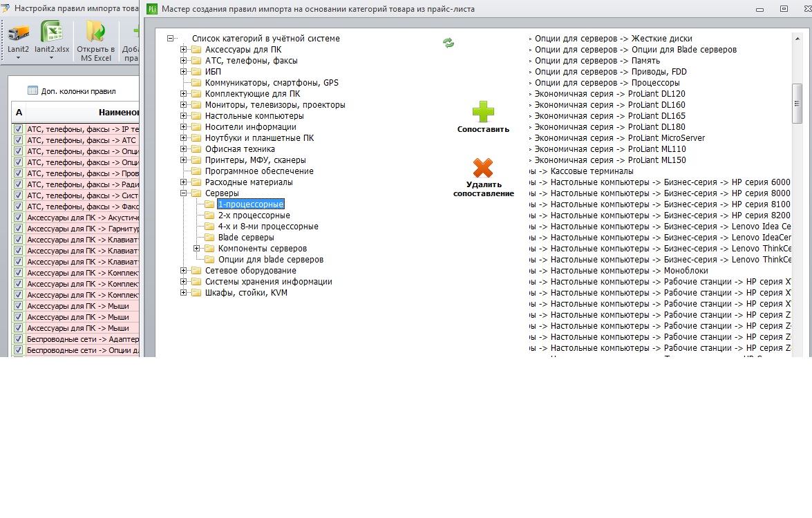Click the PLi wizard window title icon
This screenshot has width=812, height=518.
pyautogui.click(x=152, y=9)
